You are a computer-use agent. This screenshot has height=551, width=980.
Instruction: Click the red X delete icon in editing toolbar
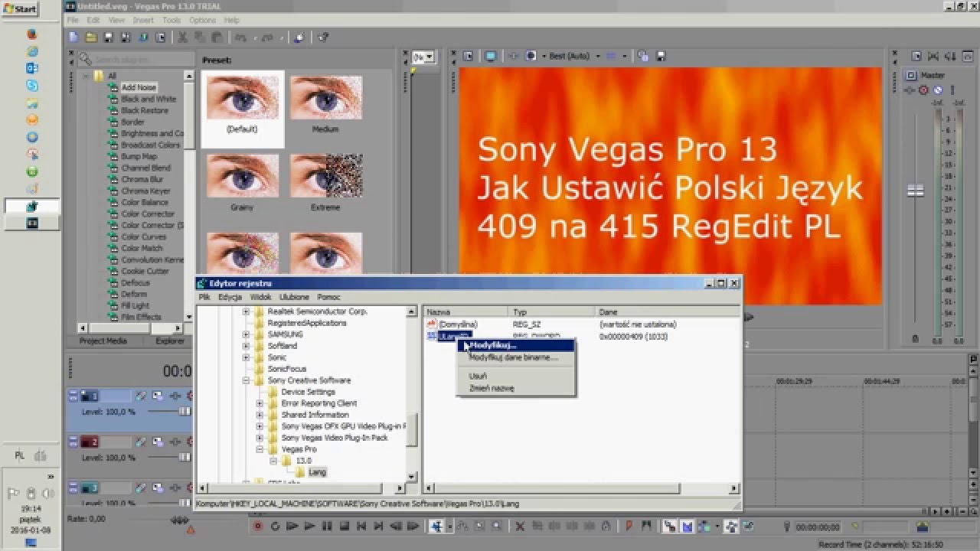pyautogui.click(x=520, y=527)
